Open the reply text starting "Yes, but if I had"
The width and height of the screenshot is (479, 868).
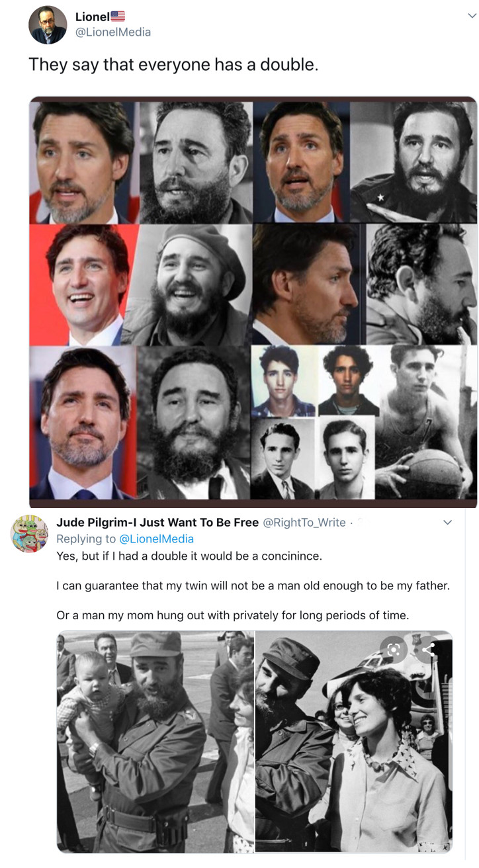(189, 556)
